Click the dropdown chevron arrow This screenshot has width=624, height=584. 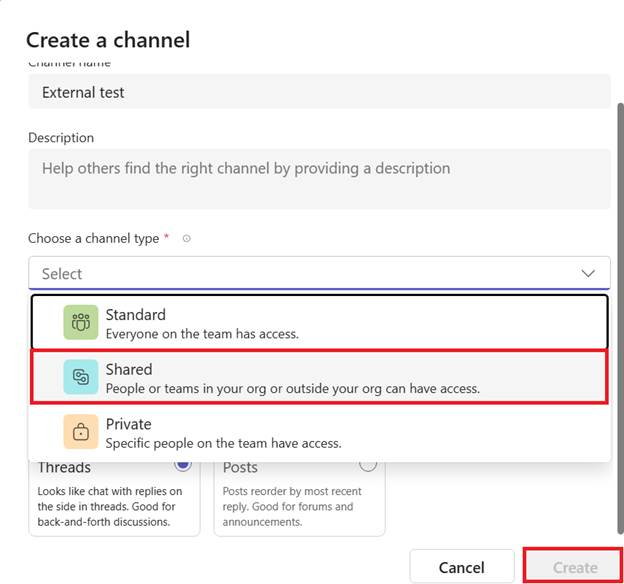[588, 273]
